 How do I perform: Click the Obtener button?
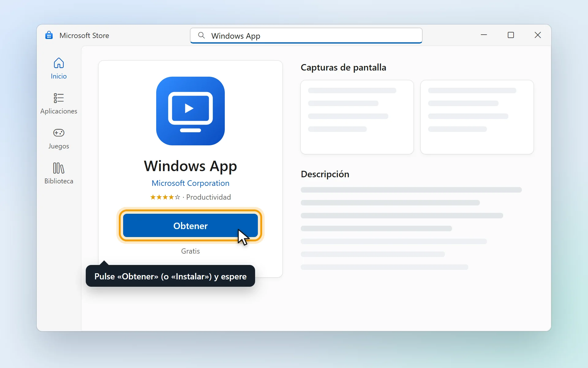click(x=190, y=226)
